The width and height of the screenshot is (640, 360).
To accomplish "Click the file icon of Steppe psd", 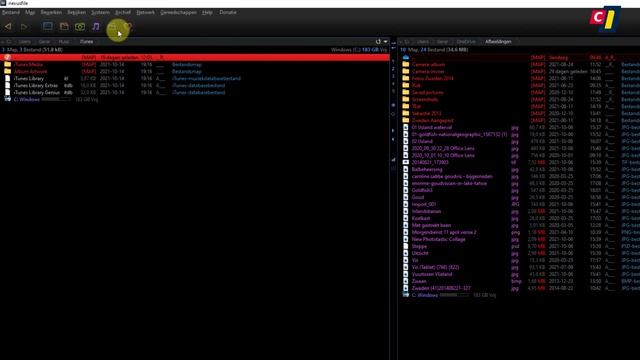I will tap(406, 246).
